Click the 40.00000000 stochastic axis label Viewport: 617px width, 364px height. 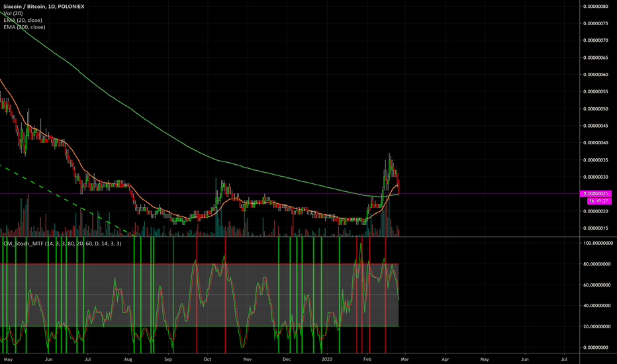point(597,306)
